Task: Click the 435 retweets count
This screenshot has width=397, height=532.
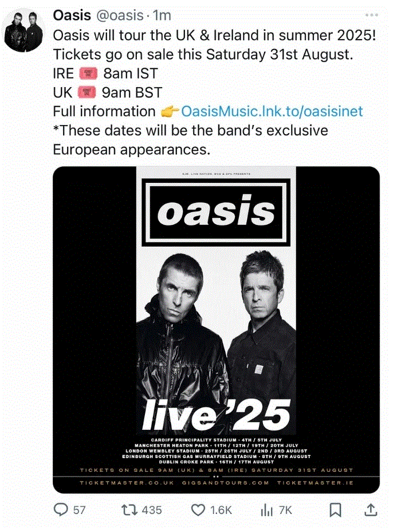Action: [152, 510]
